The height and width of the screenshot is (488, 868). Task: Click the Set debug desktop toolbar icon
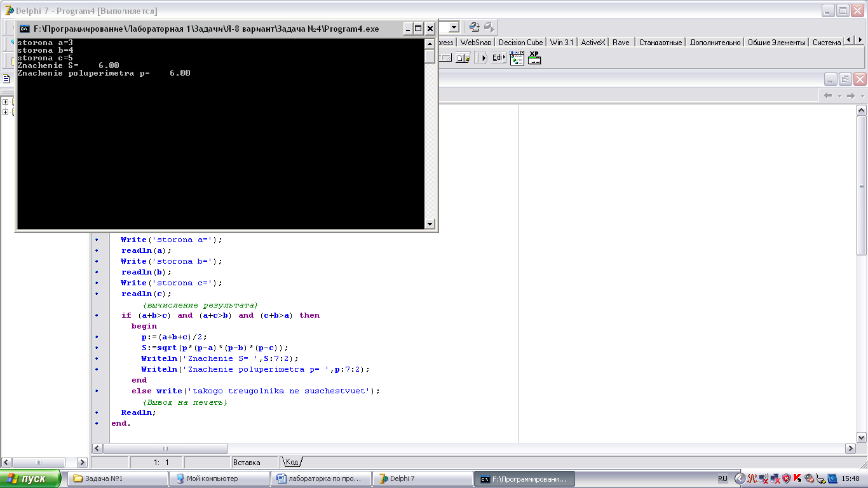pyautogui.click(x=489, y=27)
